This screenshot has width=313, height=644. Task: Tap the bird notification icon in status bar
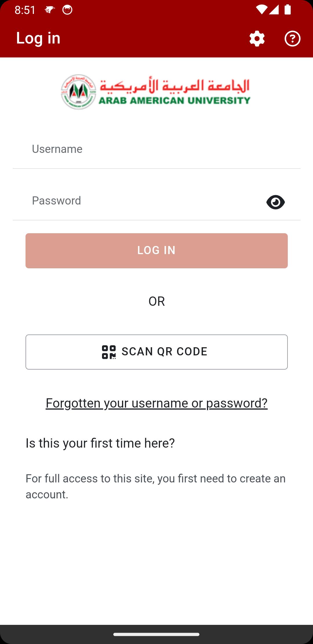point(50,10)
